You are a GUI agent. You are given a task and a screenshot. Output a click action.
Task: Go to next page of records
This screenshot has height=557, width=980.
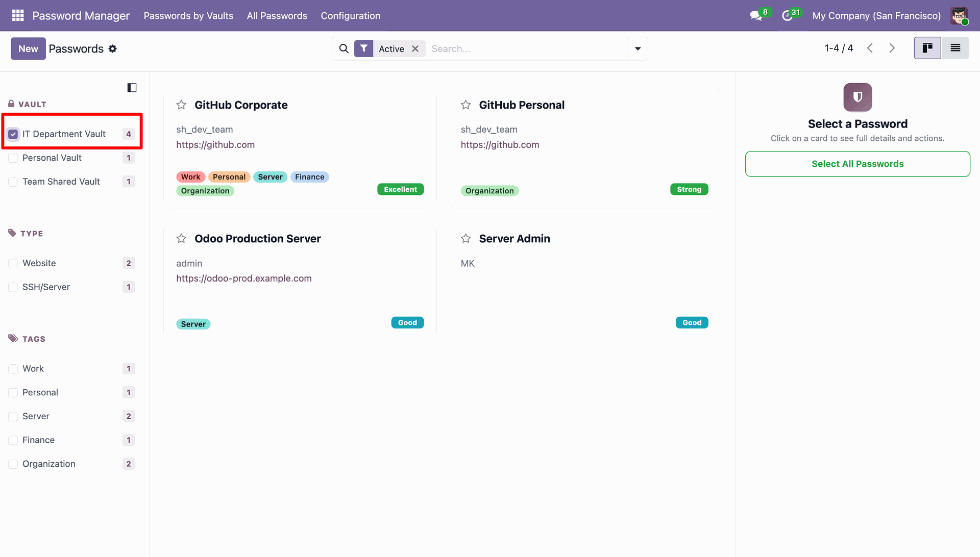pos(892,48)
